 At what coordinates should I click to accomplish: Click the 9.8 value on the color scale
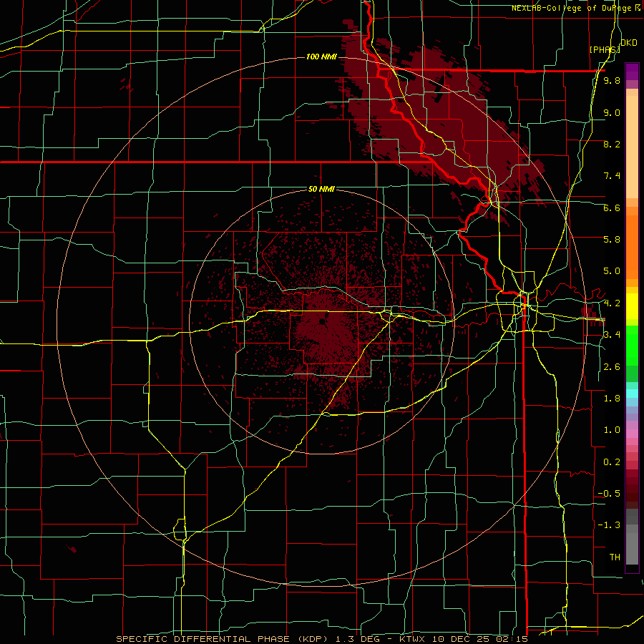612,81
